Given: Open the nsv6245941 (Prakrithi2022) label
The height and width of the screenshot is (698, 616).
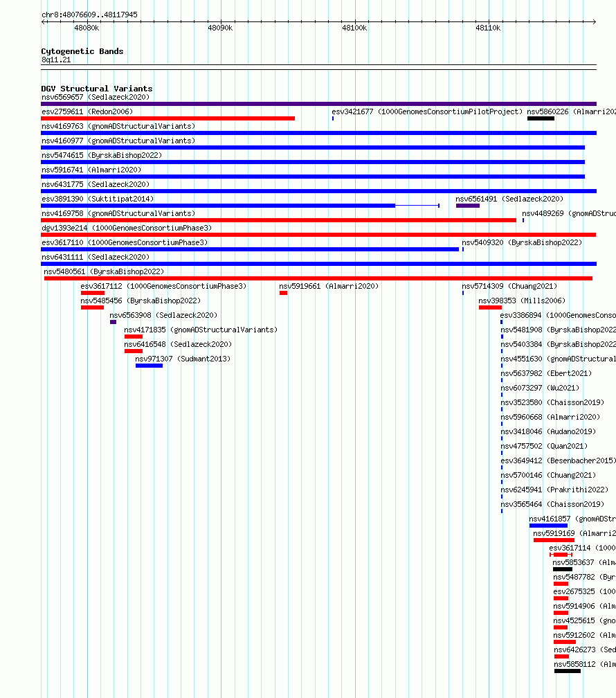Looking at the screenshot, I should coord(554,490).
